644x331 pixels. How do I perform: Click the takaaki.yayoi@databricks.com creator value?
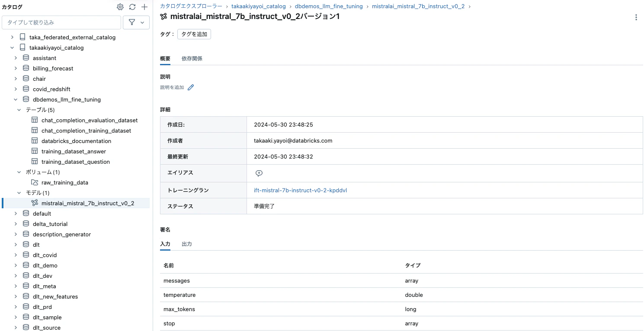(x=293, y=141)
